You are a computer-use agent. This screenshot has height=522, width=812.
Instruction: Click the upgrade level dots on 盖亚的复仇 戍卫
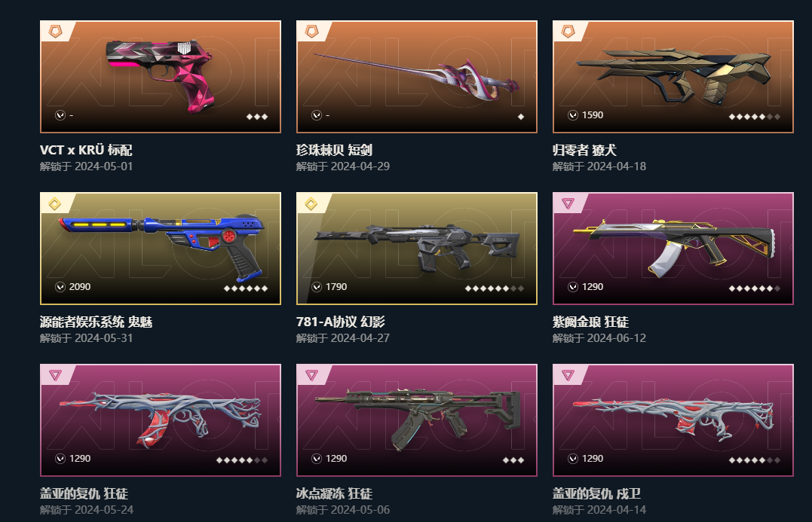coord(754,460)
